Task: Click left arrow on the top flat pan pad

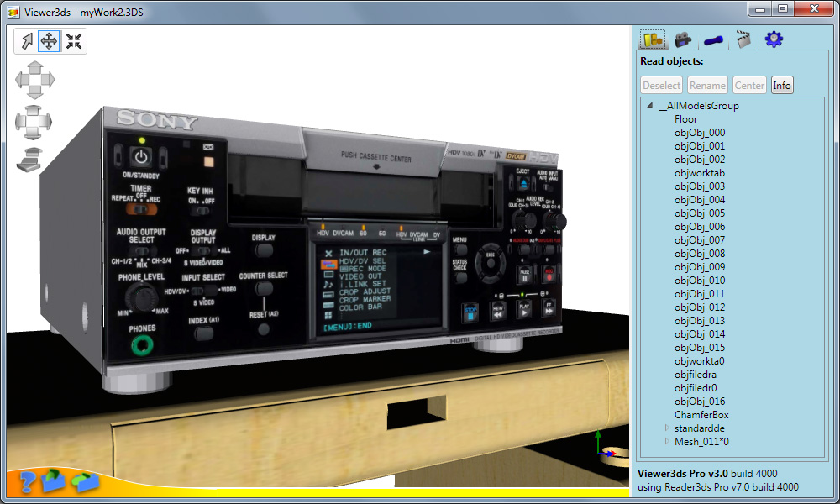Action: pos(22,80)
